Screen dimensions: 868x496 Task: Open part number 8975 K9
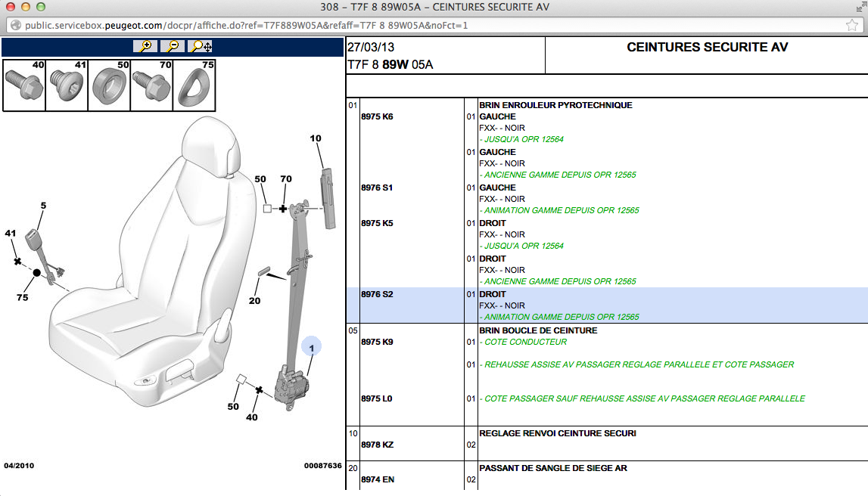click(x=377, y=342)
